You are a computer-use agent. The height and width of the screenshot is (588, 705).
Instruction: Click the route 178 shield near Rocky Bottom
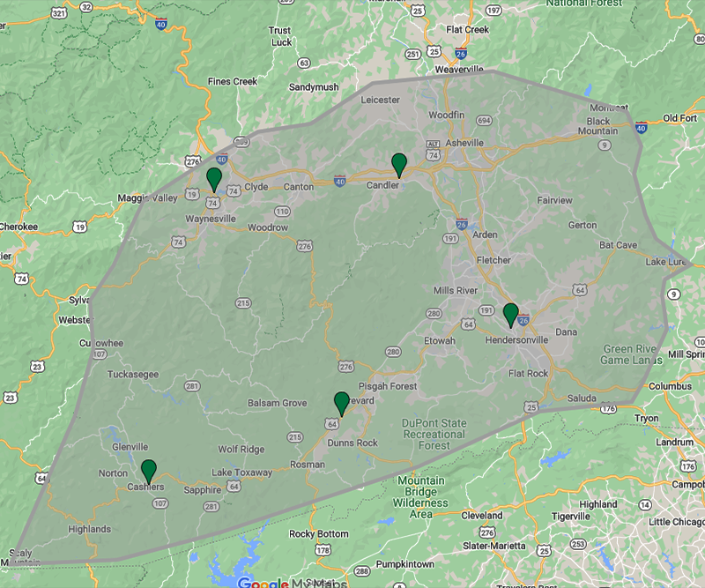coord(323,551)
